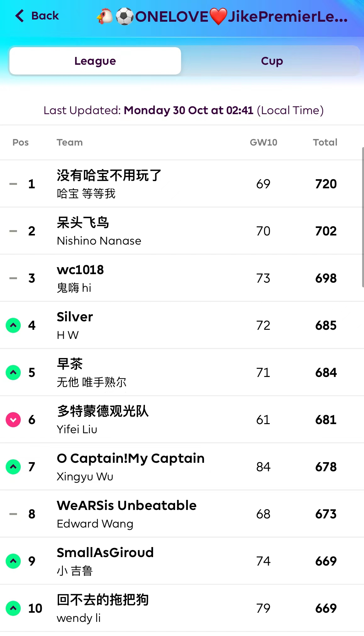
Task: Click the chicken emoji in league title
Action: pos(105,16)
